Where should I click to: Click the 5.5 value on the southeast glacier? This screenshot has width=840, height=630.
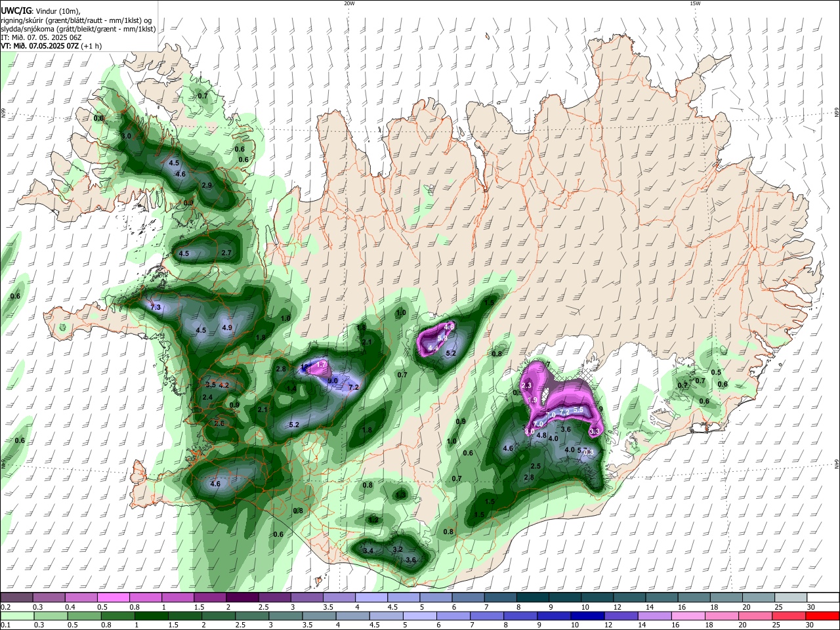click(578, 409)
